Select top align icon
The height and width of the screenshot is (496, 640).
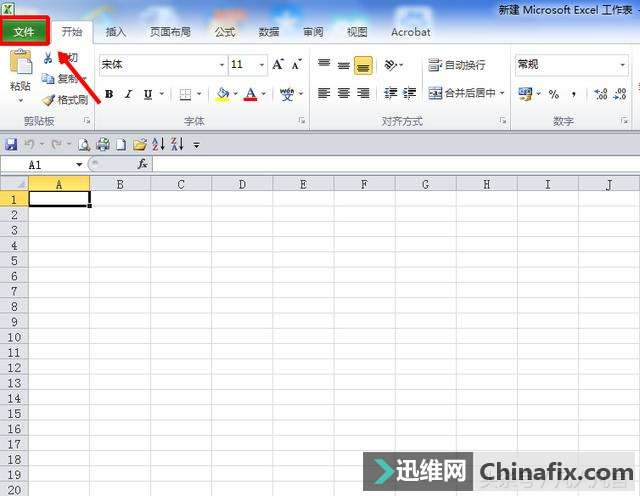[x=324, y=65]
